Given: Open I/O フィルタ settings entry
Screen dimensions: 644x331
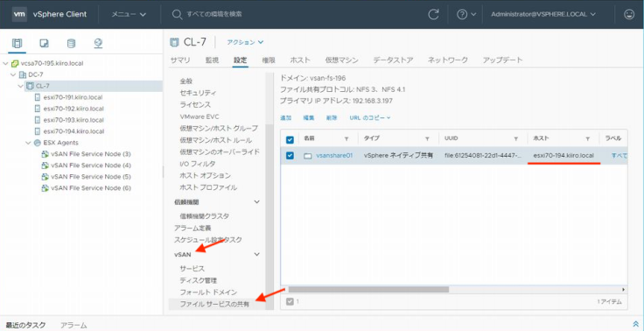Looking at the screenshot, I should pyautogui.click(x=197, y=164).
